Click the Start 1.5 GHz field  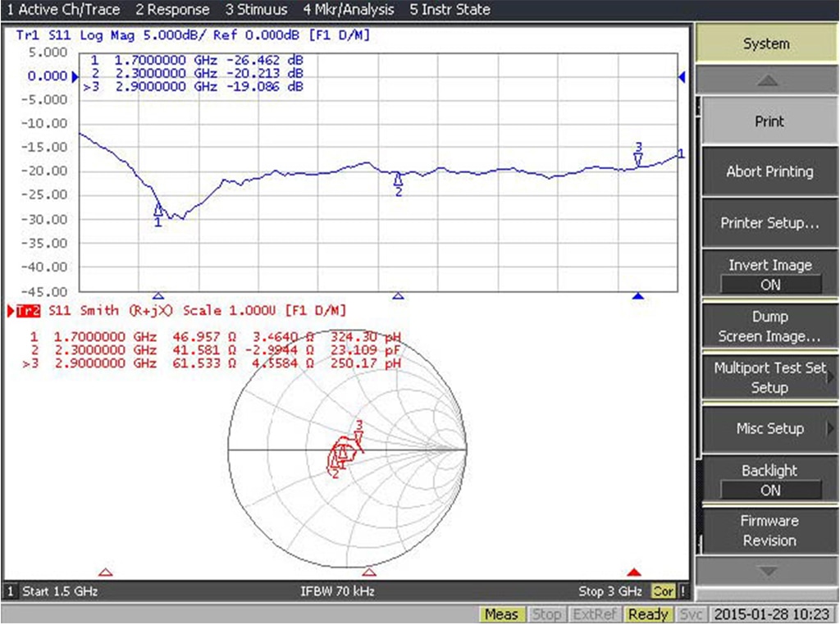pyautogui.click(x=60, y=591)
